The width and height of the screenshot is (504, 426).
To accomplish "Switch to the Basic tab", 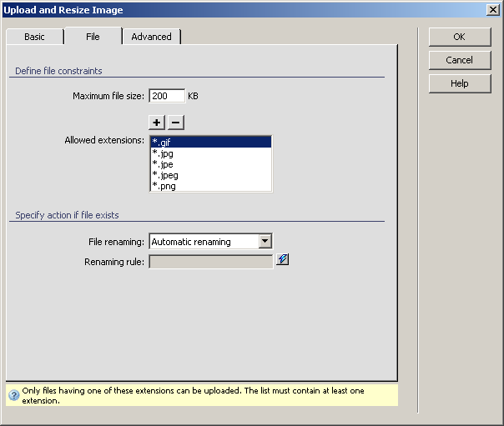I will (34, 37).
